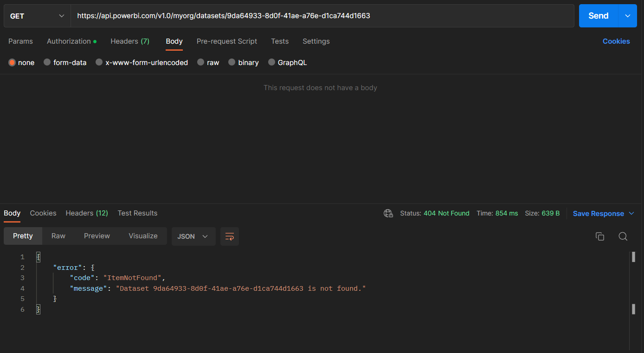Open the response Cookies tab

tap(43, 213)
